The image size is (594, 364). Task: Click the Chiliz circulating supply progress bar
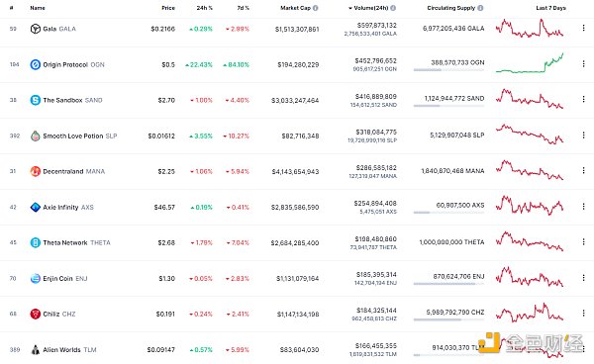pyautogui.click(x=448, y=319)
